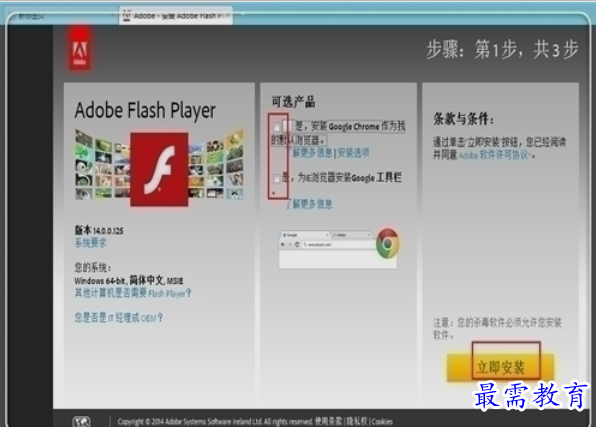Click the red Adobe logo
Viewport: 596px width, 427px height.
point(80,48)
